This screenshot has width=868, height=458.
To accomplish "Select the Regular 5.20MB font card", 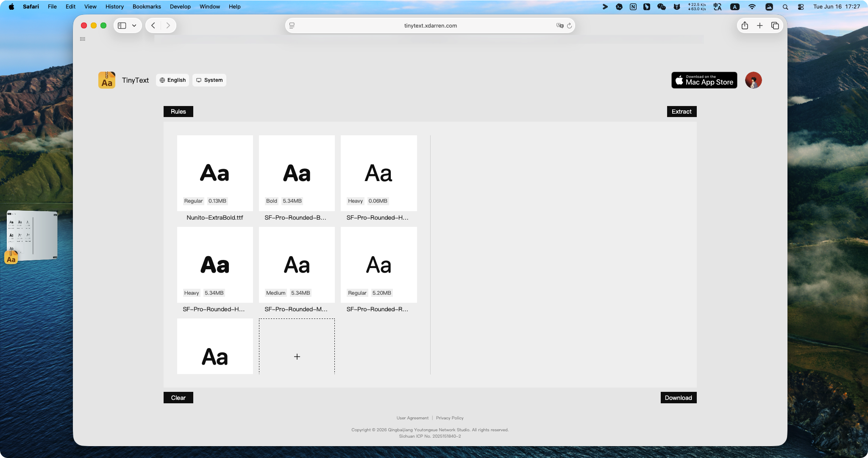I will [x=379, y=265].
